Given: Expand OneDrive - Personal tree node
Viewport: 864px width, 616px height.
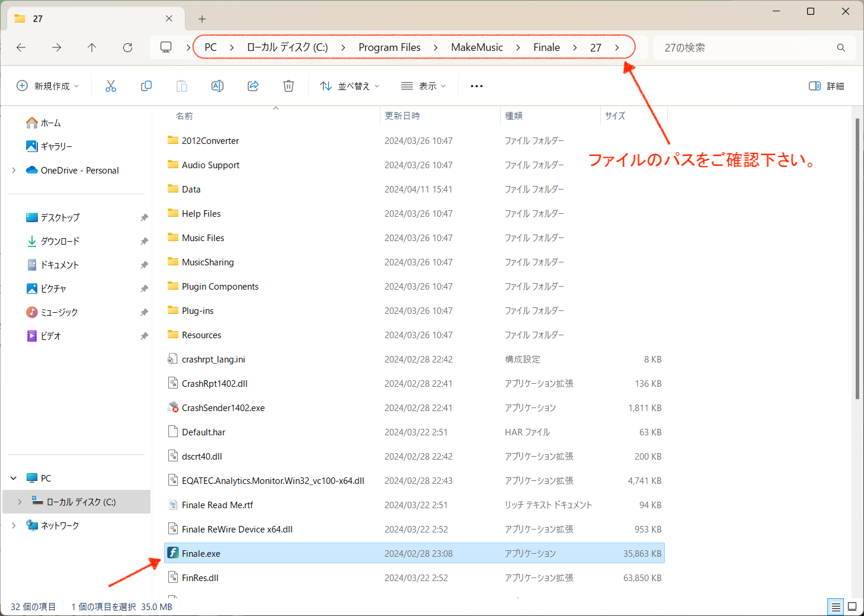Looking at the screenshot, I should point(14,170).
